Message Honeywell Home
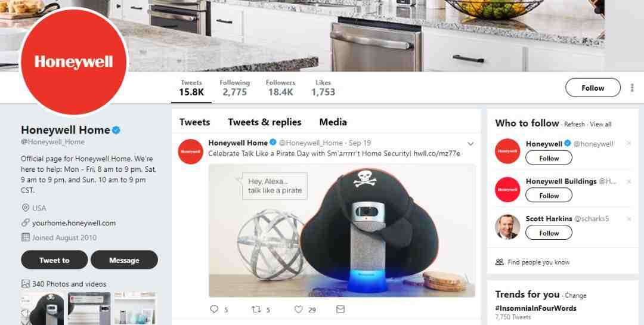Viewport: 644px width, 325px height. tap(124, 260)
